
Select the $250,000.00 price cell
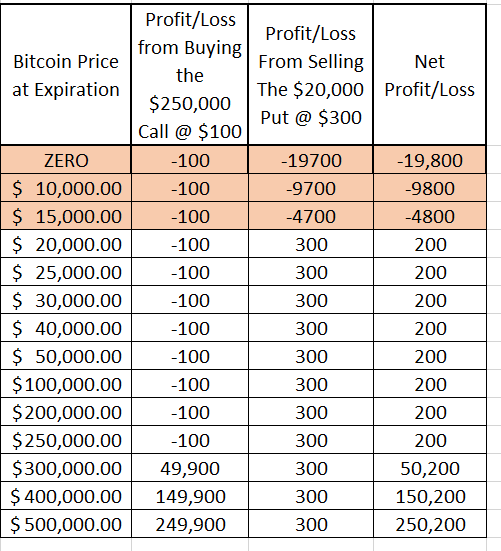coord(66,440)
